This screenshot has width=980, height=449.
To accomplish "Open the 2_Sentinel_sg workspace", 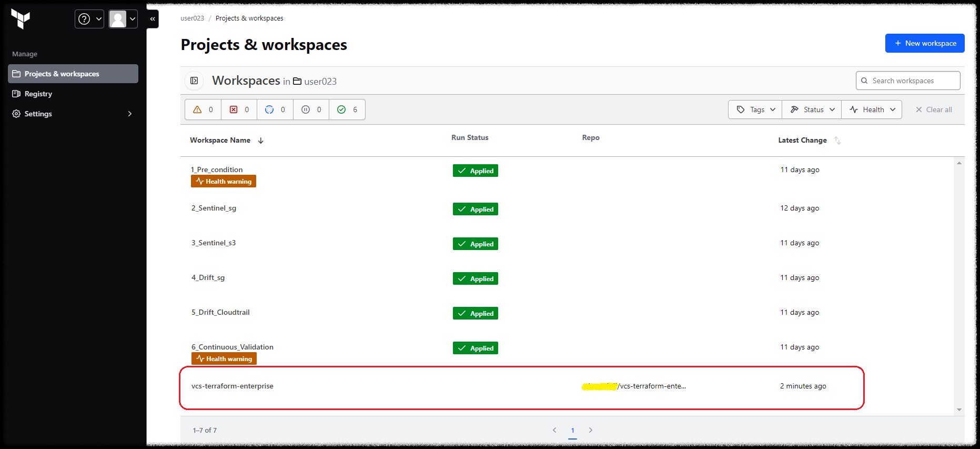I will coord(214,208).
